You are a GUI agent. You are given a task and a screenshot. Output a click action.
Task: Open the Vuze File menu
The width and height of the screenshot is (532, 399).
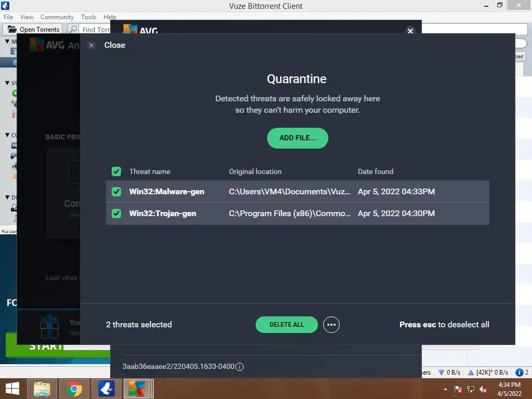tap(8, 17)
